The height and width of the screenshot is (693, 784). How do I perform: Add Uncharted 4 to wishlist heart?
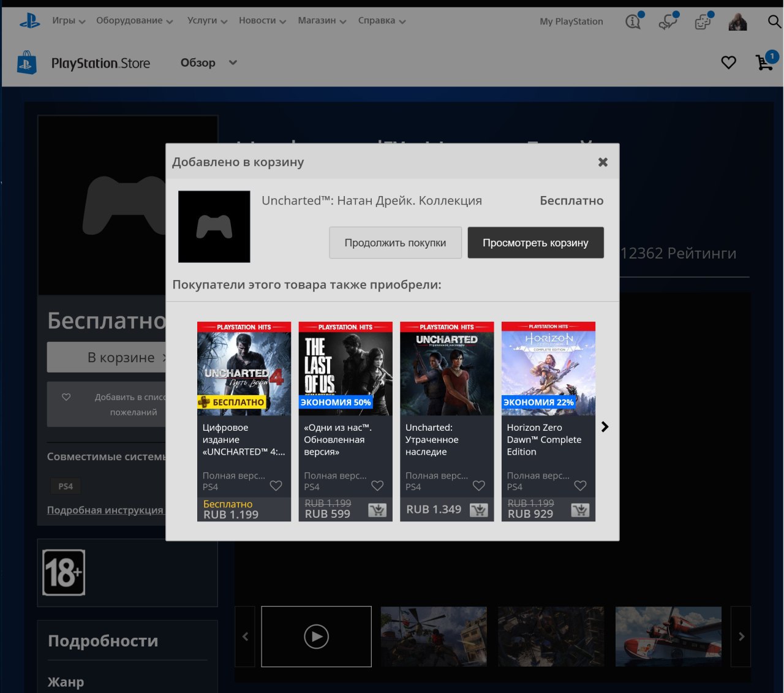click(276, 486)
